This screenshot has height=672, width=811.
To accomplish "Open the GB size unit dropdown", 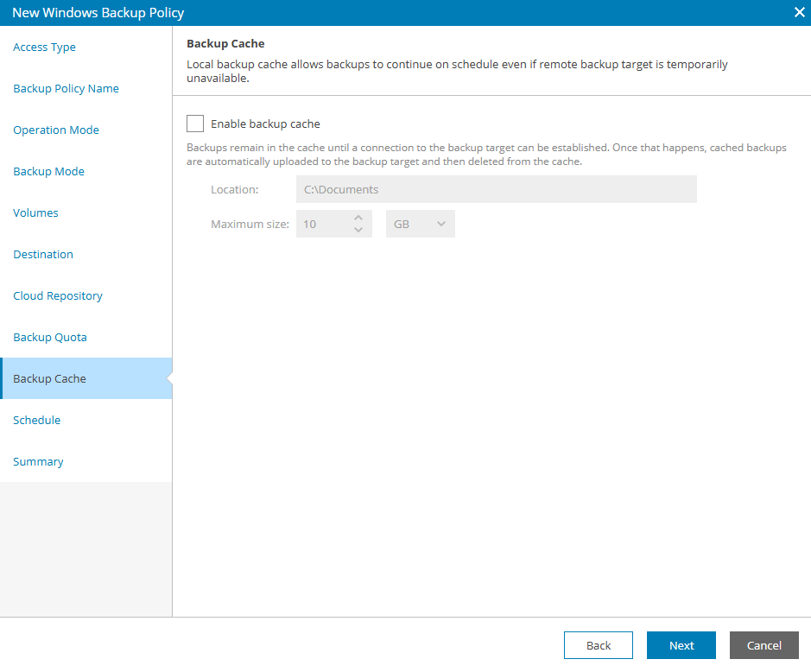I will (421, 224).
